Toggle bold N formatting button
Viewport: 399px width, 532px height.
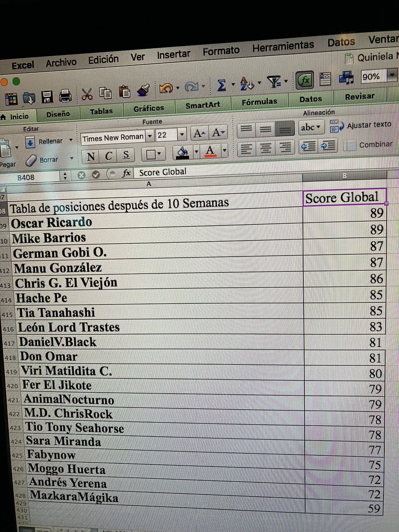(x=91, y=156)
